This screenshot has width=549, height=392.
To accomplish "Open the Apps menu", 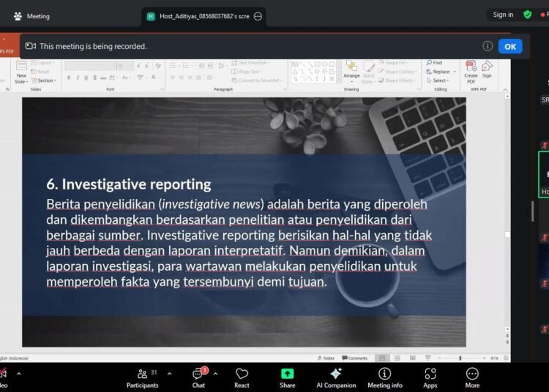I will point(430,377).
